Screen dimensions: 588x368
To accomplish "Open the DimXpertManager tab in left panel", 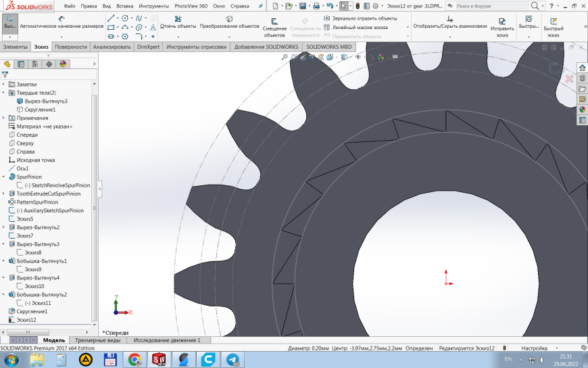I will coord(49,64).
